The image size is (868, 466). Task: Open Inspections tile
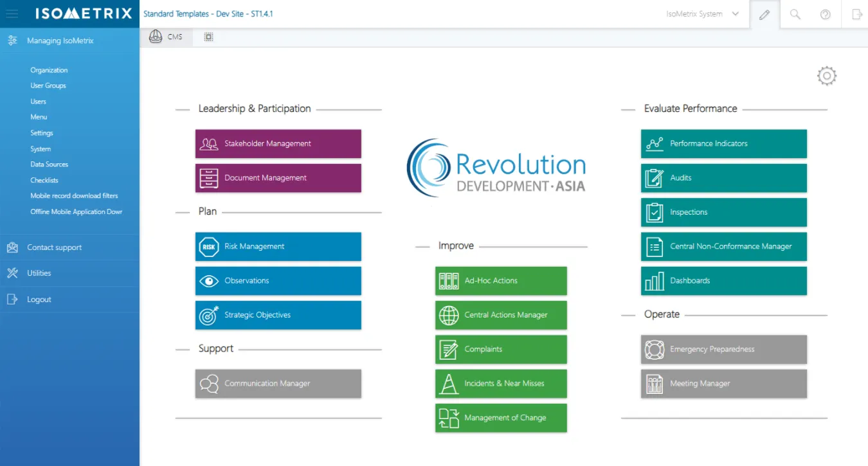[724, 213]
